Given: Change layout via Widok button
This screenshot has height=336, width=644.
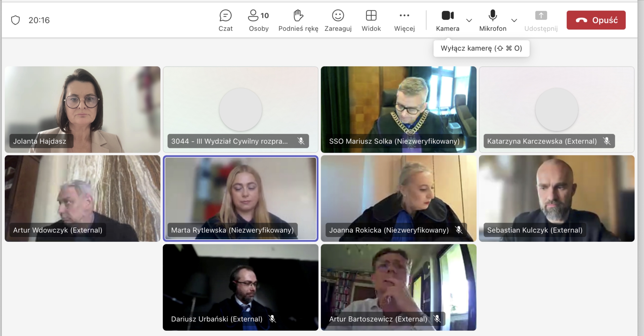Looking at the screenshot, I should (371, 21).
